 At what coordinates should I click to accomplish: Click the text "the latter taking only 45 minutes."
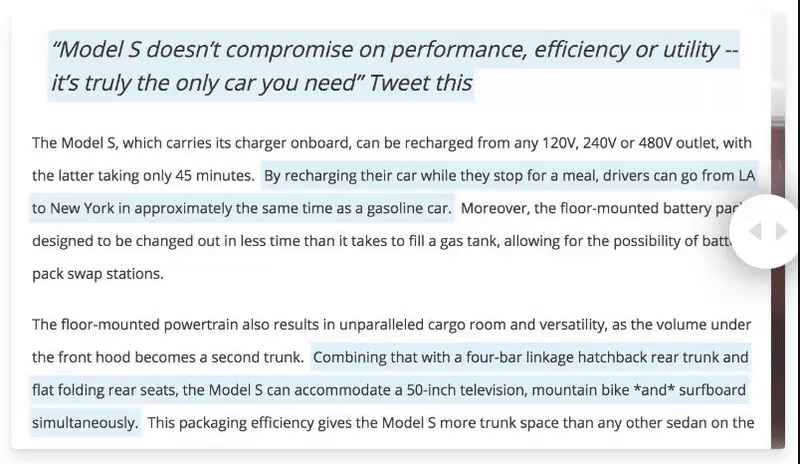pyautogui.click(x=143, y=176)
